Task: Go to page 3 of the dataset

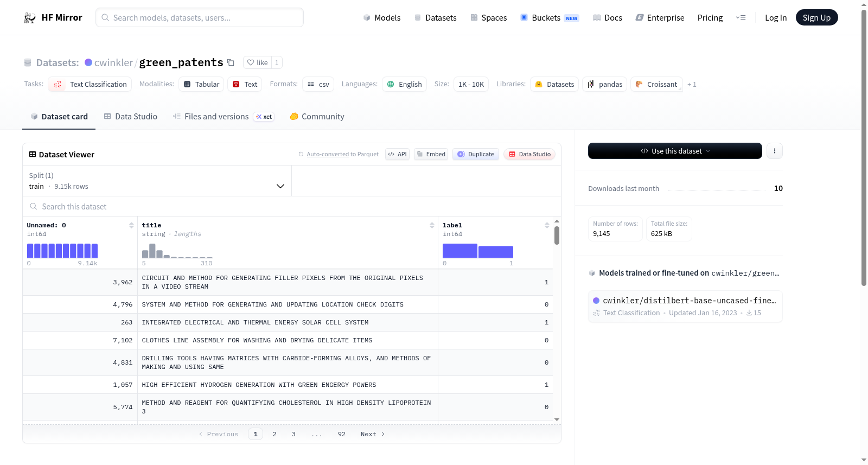Action: click(293, 434)
